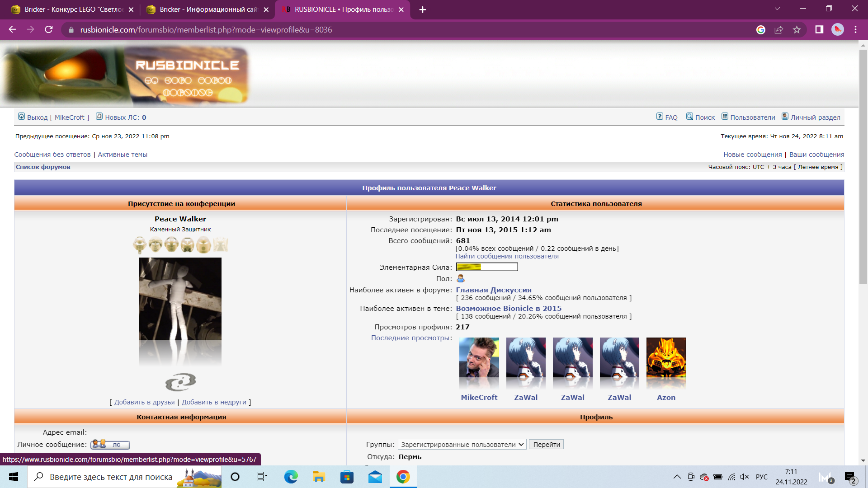Viewport: 868px width, 488px height.
Task: Click Добавить в недруги link
Action: [x=214, y=402]
